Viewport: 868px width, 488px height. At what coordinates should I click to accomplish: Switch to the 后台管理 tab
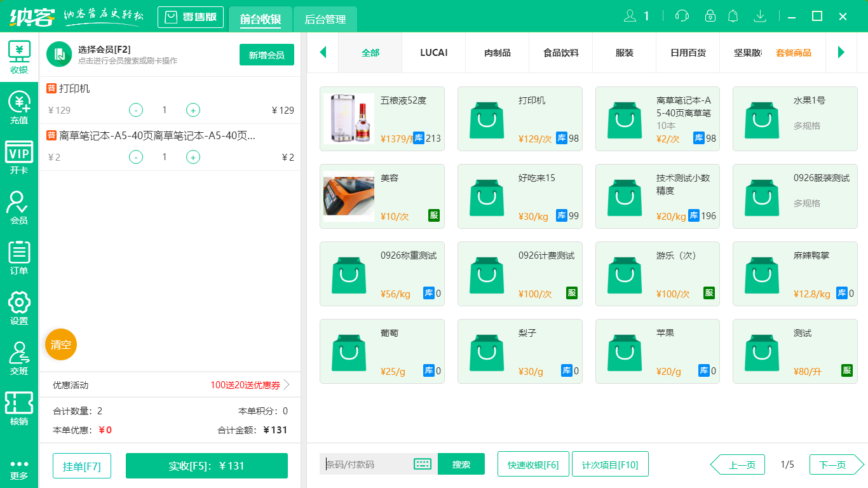pos(325,20)
